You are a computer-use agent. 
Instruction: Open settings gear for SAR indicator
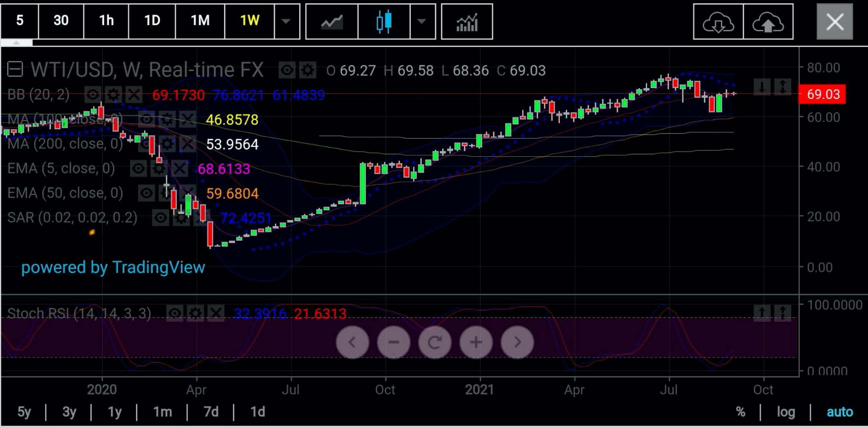coord(181,218)
